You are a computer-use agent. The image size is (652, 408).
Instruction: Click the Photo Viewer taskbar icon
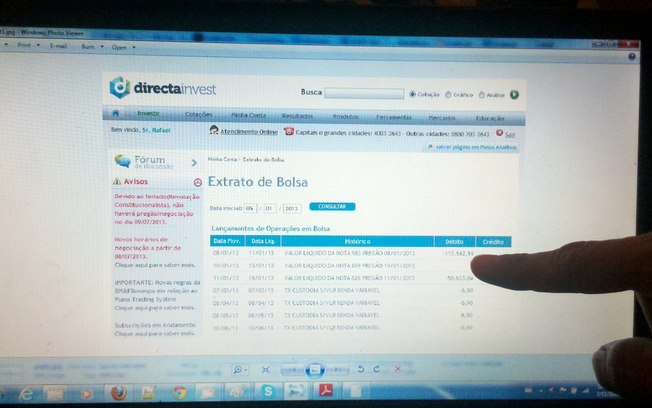pos(295,391)
